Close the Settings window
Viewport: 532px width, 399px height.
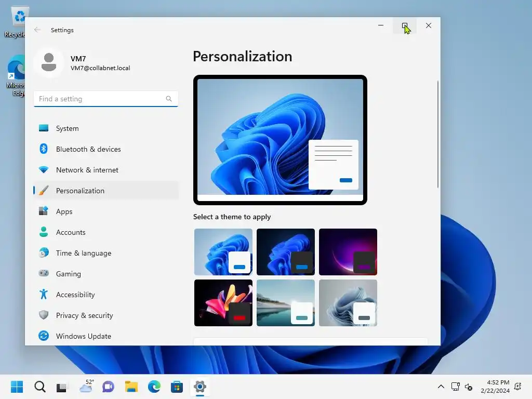[429, 25]
